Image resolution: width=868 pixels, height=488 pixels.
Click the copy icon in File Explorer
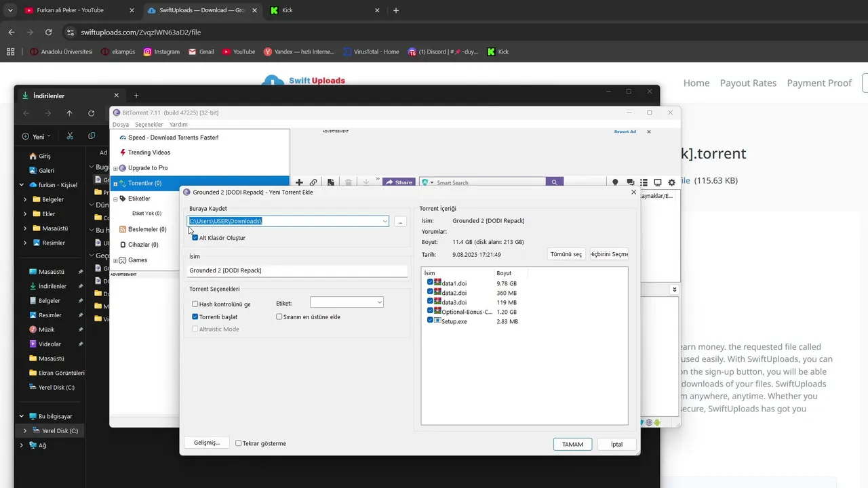[92, 136]
